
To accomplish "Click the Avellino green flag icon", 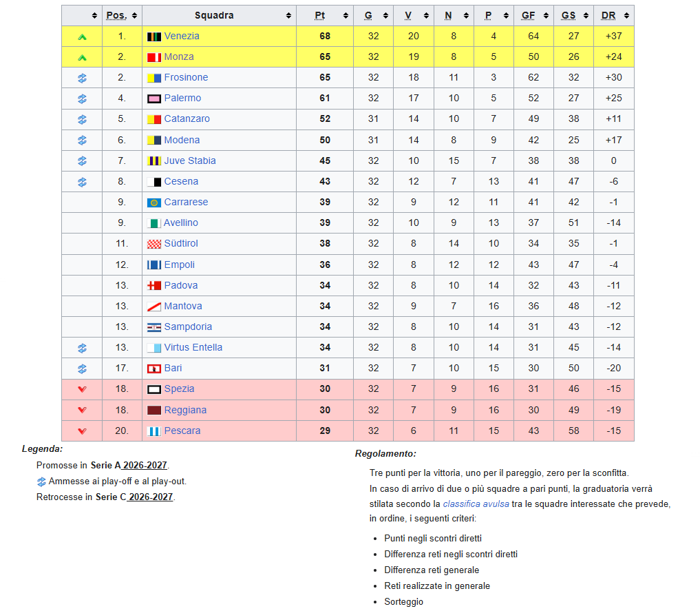I will coord(154,223).
